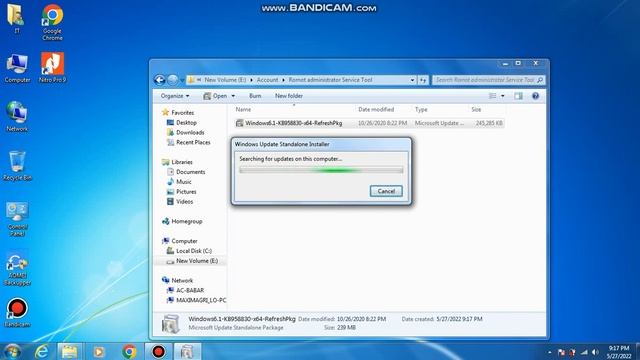The width and height of the screenshot is (640, 360).
Task: Open Internet Explorer from taskbar
Action: (x=41, y=351)
